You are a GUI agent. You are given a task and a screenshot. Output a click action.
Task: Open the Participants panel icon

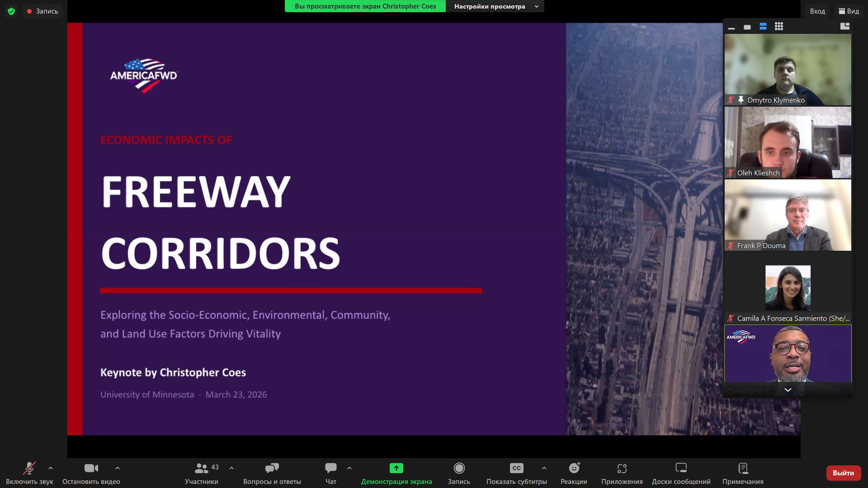click(201, 469)
